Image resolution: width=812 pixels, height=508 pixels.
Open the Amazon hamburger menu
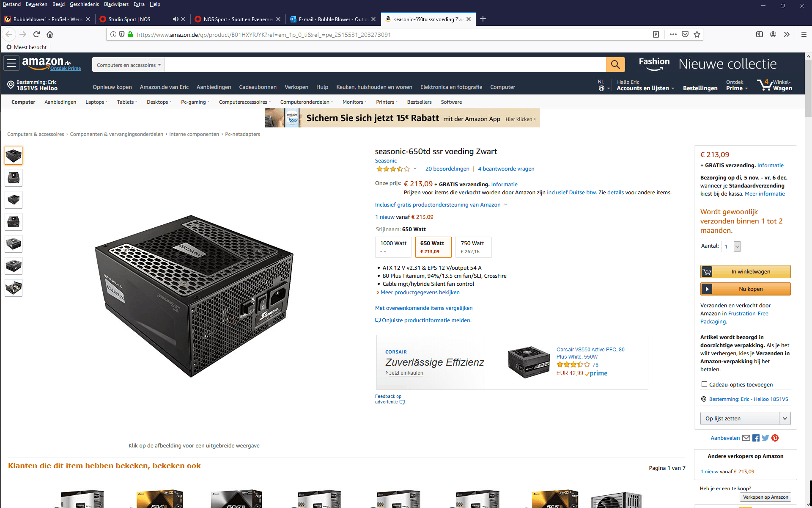(11, 63)
